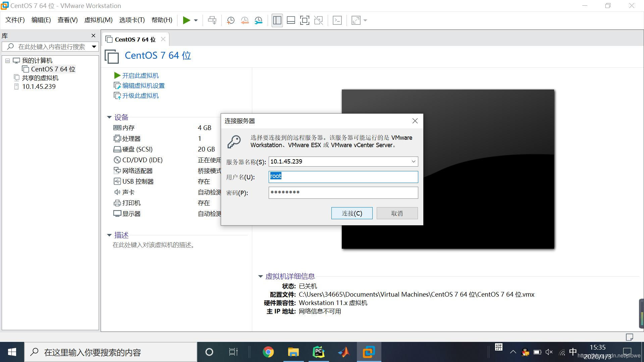Mute system volume in the taskbar
Image resolution: width=644 pixels, height=362 pixels.
549,352
